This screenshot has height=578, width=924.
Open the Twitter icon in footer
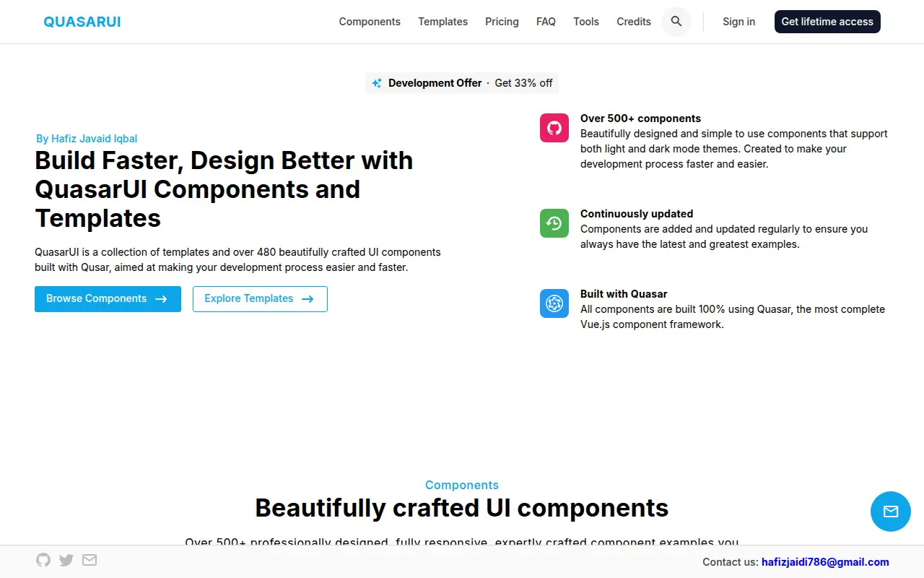tap(66, 560)
